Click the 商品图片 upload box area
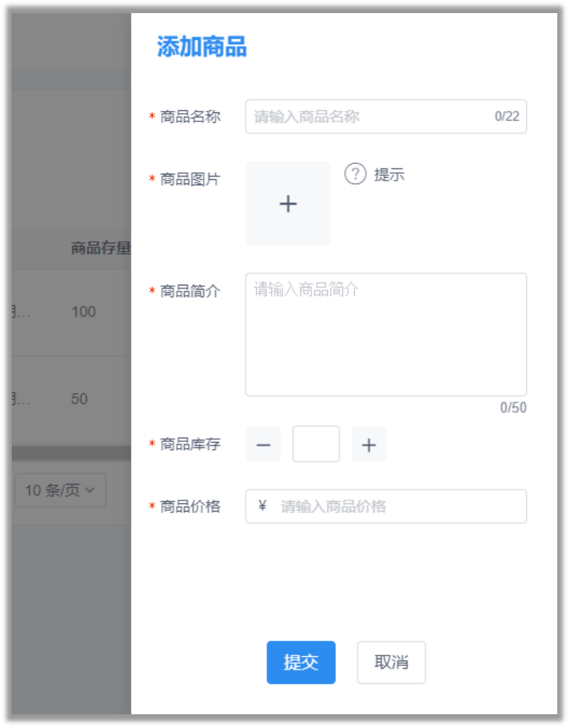 coord(288,203)
